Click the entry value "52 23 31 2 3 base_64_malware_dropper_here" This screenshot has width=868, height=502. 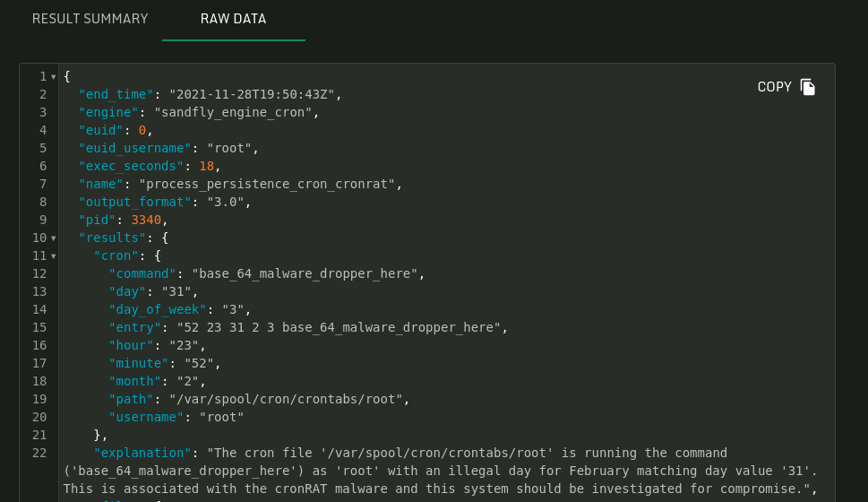click(339, 327)
